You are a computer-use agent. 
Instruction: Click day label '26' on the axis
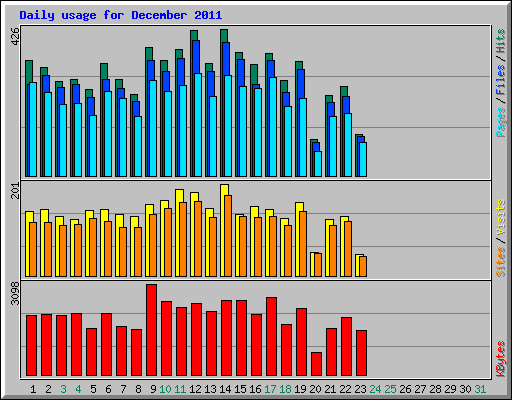405,389
